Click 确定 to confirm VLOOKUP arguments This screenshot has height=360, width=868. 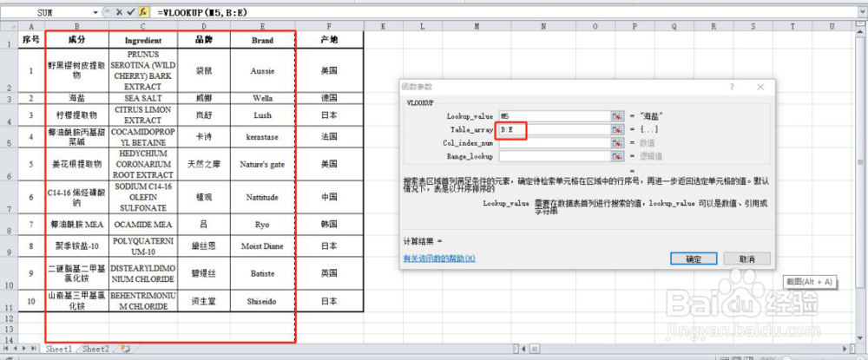pyautogui.click(x=694, y=259)
